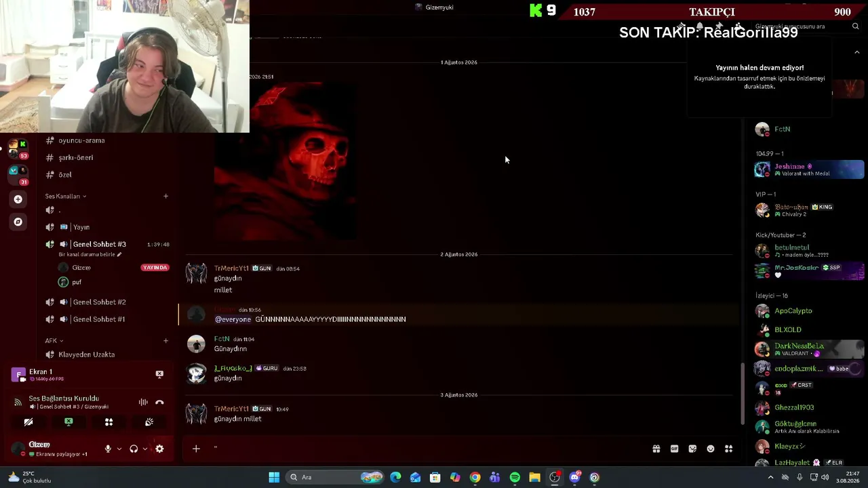Open Discover servers compass icon
The height and width of the screenshot is (488, 868).
tap(18, 222)
